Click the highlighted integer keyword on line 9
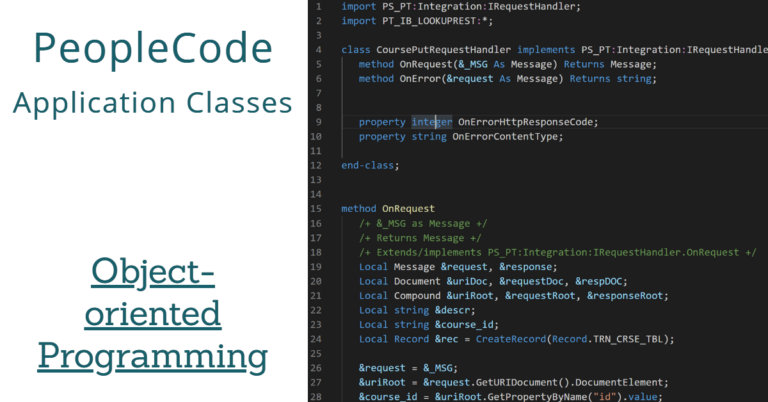 click(x=432, y=122)
